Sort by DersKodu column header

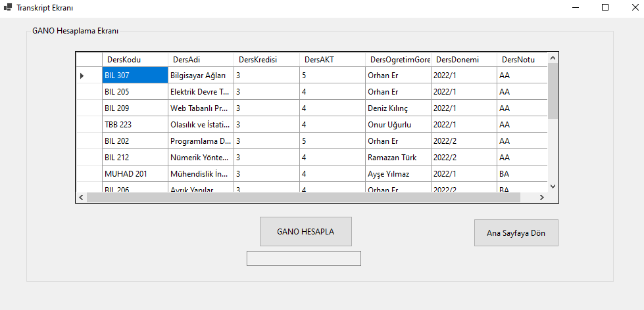click(135, 60)
